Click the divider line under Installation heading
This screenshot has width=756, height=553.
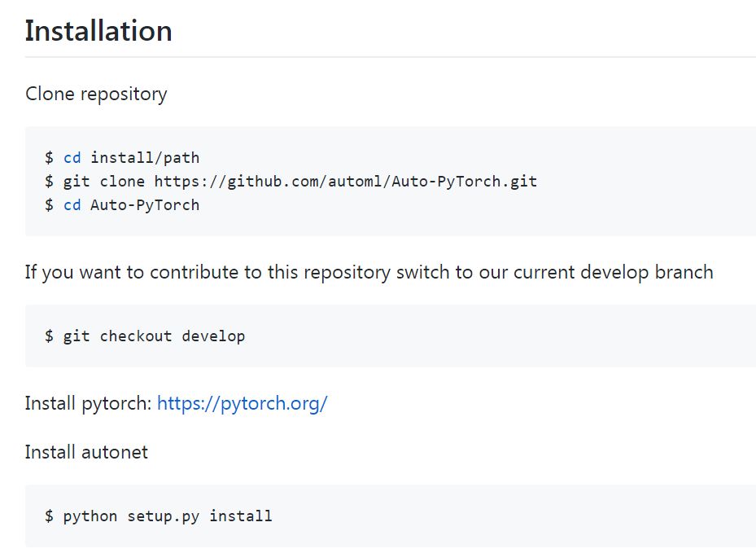pyautogui.click(x=390, y=57)
